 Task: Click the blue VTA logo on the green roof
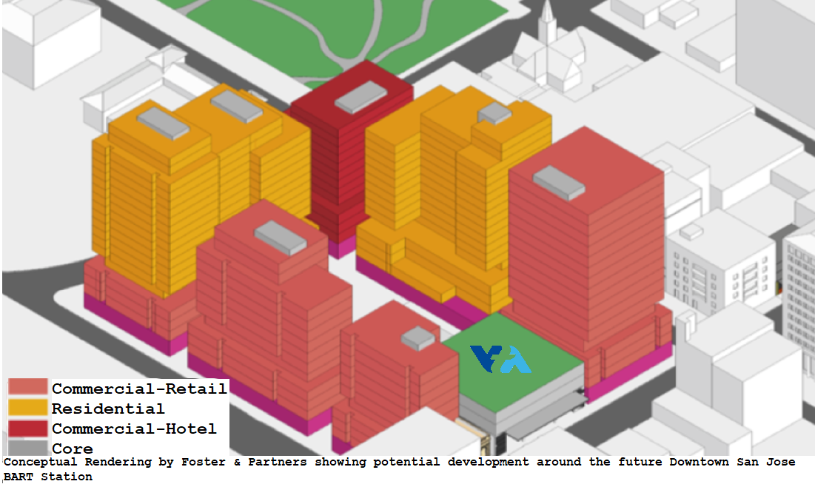(x=500, y=359)
